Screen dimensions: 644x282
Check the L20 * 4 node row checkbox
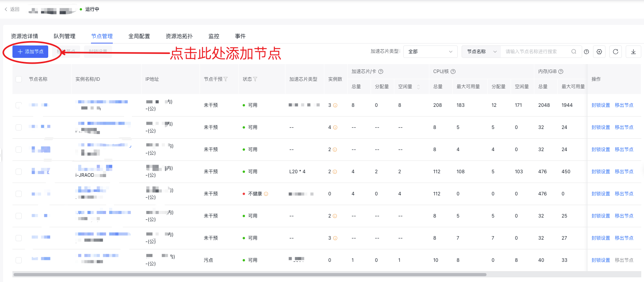pyautogui.click(x=19, y=172)
